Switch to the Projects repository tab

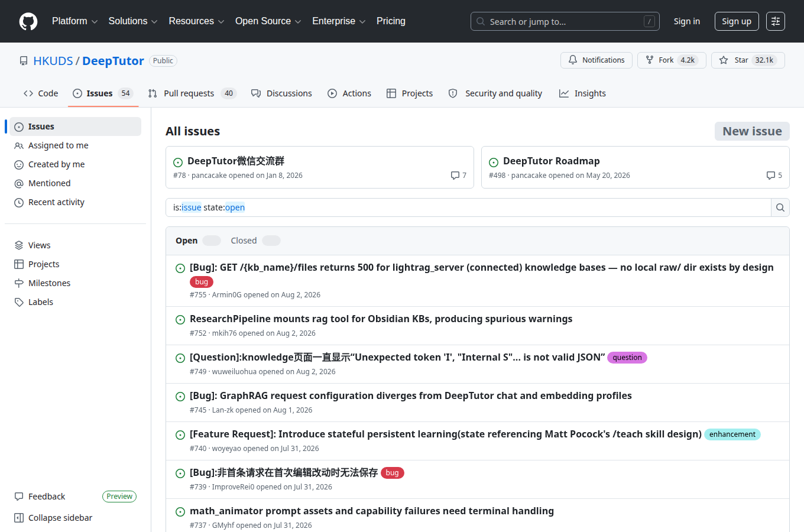click(x=410, y=93)
